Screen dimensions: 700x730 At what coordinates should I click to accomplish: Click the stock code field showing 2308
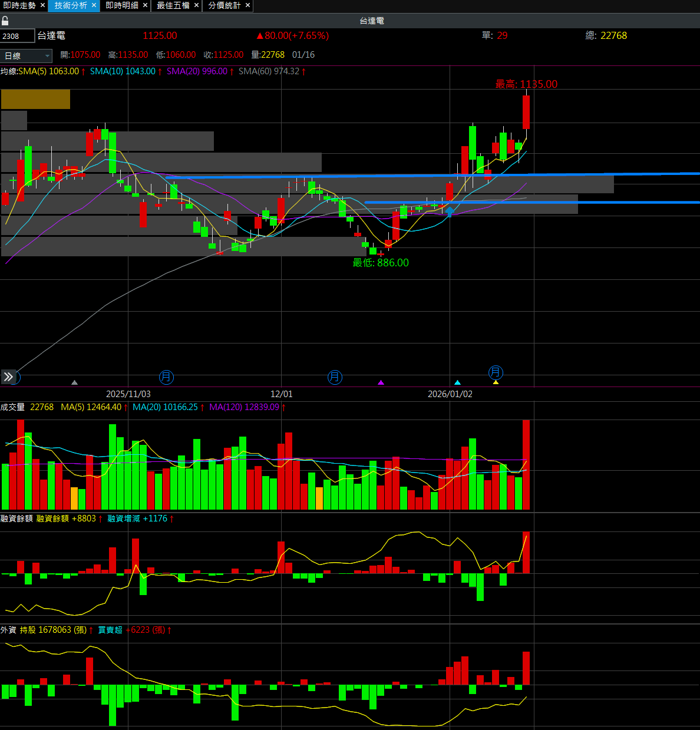(x=18, y=36)
